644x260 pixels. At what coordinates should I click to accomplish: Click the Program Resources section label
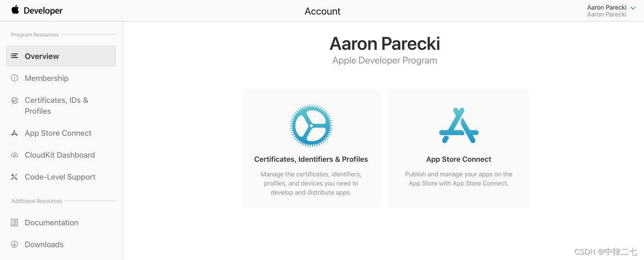coord(35,35)
